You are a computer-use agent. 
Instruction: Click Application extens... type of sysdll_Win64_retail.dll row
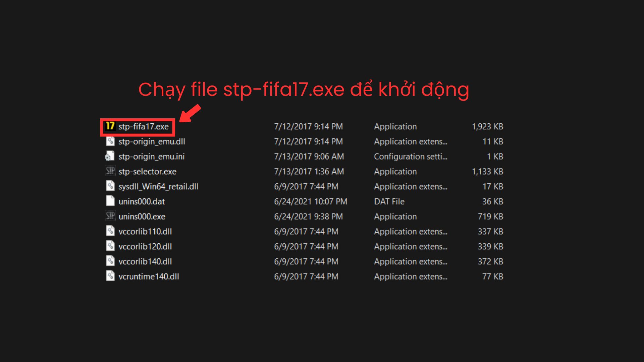pyautogui.click(x=411, y=187)
